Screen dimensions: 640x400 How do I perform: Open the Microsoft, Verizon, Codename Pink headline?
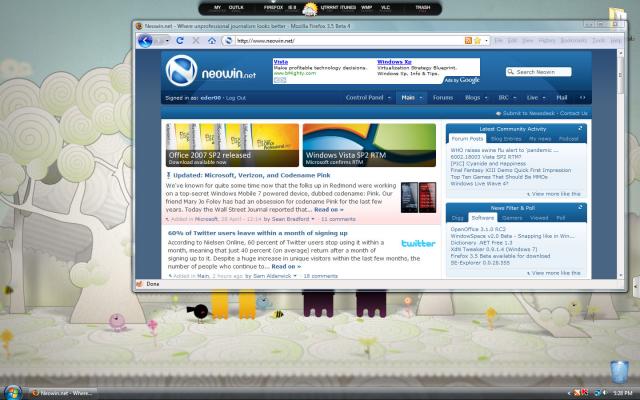coord(251,175)
